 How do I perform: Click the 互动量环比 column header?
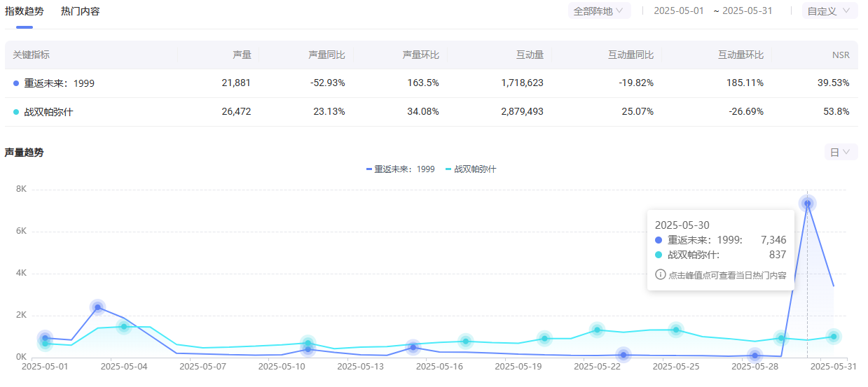coord(740,55)
